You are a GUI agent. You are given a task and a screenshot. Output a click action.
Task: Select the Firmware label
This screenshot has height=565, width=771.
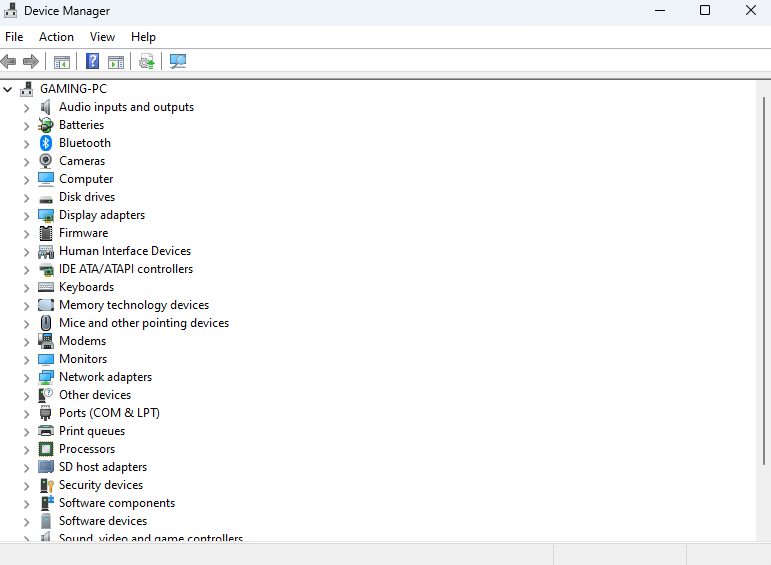coord(84,233)
